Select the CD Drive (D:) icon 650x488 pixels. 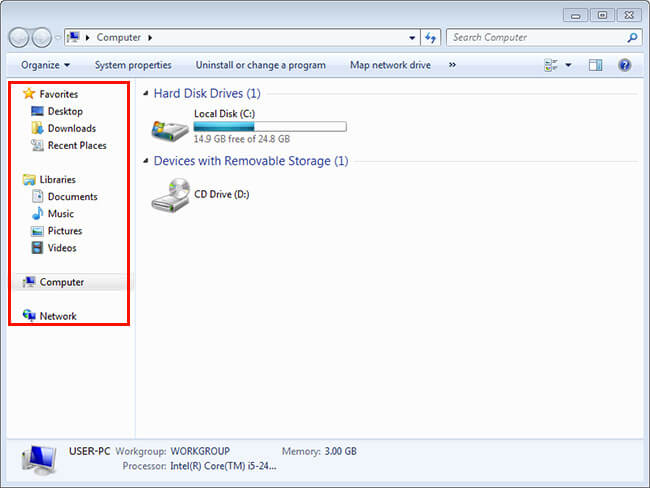[x=169, y=195]
